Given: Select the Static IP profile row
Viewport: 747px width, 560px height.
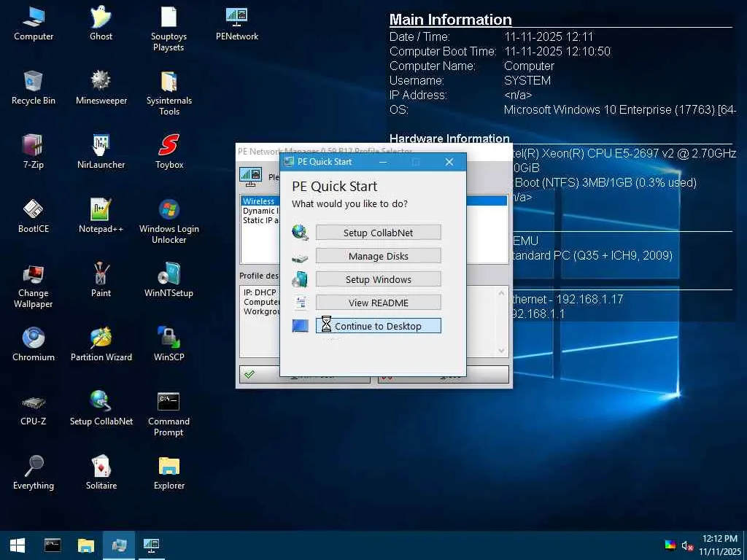Looking at the screenshot, I should point(260,220).
